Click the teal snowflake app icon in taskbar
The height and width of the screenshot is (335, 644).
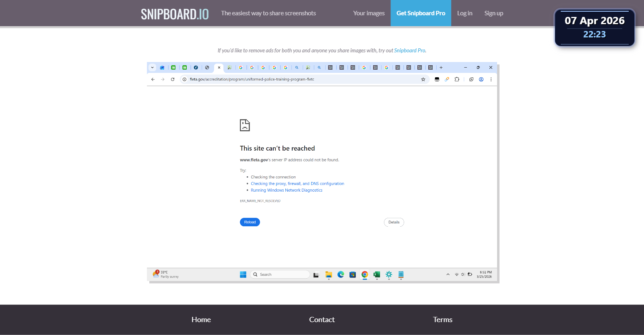389,275
